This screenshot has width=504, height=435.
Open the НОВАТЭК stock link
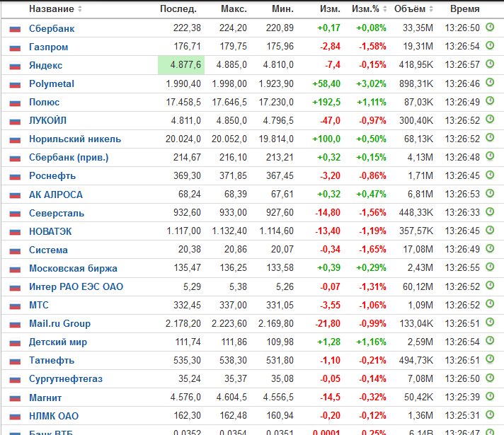(50, 231)
